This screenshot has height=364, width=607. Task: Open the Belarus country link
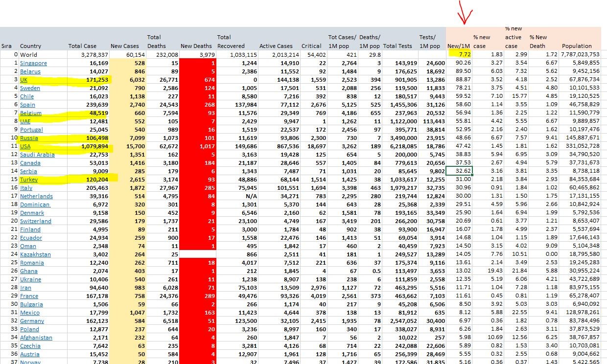pos(30,71)
